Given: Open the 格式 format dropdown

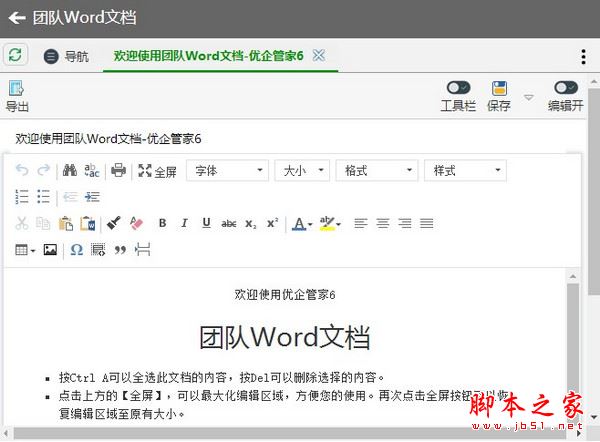Looking at the screenshot, I should [x=377, y=170].
